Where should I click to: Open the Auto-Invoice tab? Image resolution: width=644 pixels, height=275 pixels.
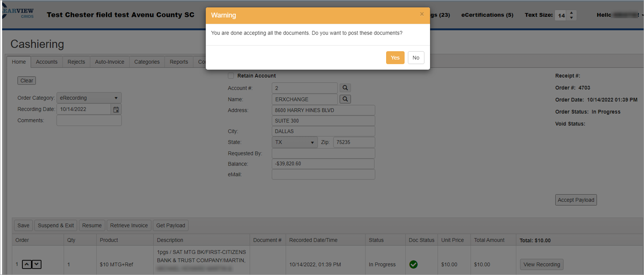tap(109, 62)
